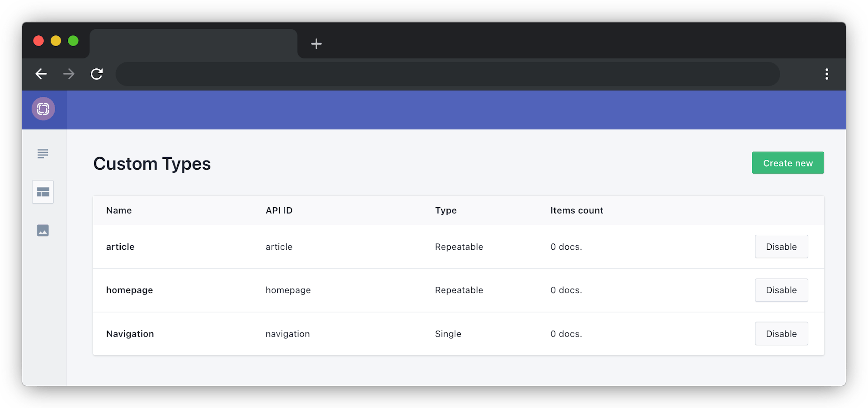Open the article custom type
This screenshot has width=868, height=408.
[x=120, y=247]
